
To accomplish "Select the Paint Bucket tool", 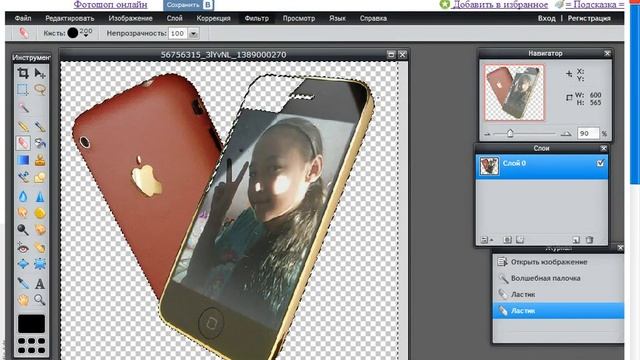I will point(40,143).
